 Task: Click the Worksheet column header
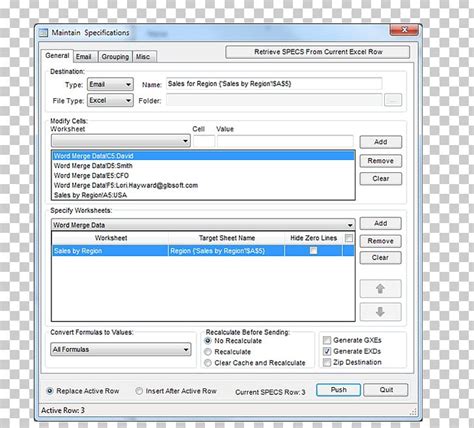[x=110, y=238]
